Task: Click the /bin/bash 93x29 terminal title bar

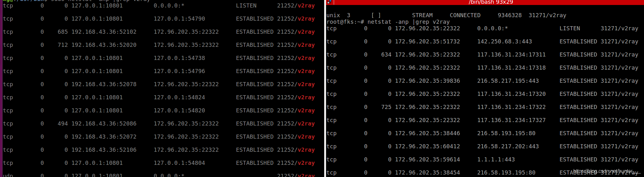Action: [x=485, y=2]
